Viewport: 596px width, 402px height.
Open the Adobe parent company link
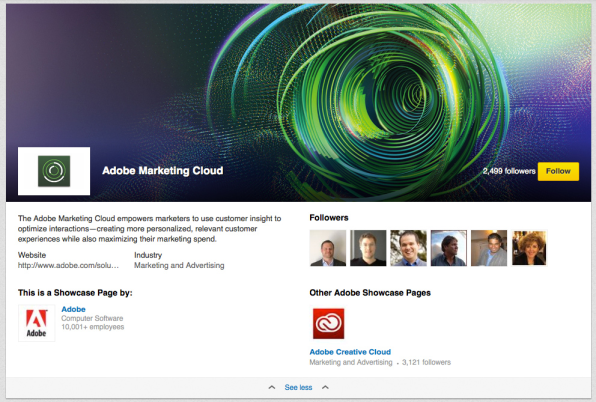click(x=73, y=309)
